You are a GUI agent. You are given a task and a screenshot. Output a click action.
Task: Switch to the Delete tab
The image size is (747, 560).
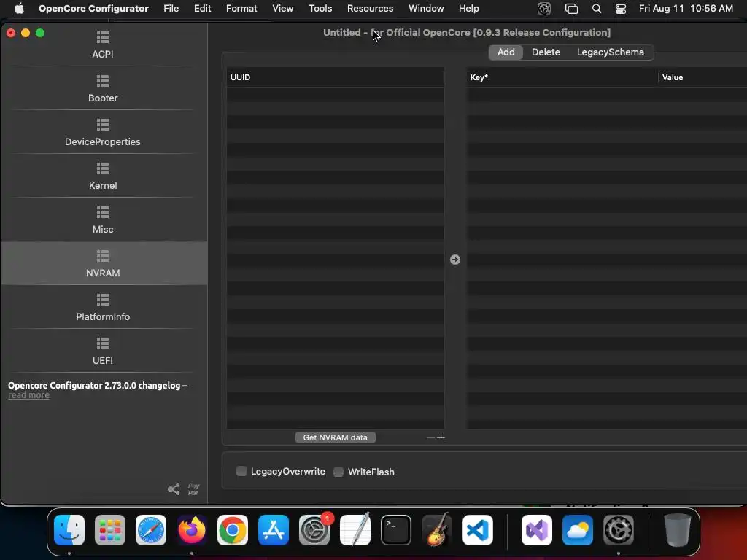pyautogui.click(x=546, y=52)
